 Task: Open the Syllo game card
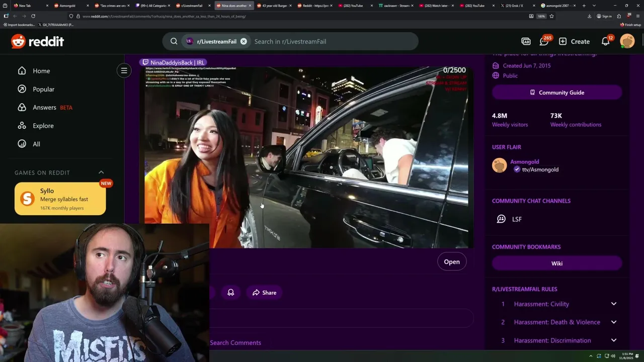60,199
